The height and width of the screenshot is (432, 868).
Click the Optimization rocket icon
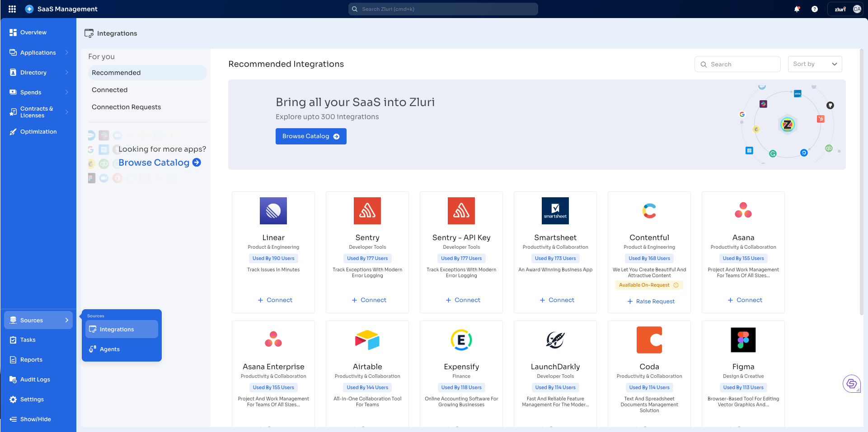click(x=13, y=132)
